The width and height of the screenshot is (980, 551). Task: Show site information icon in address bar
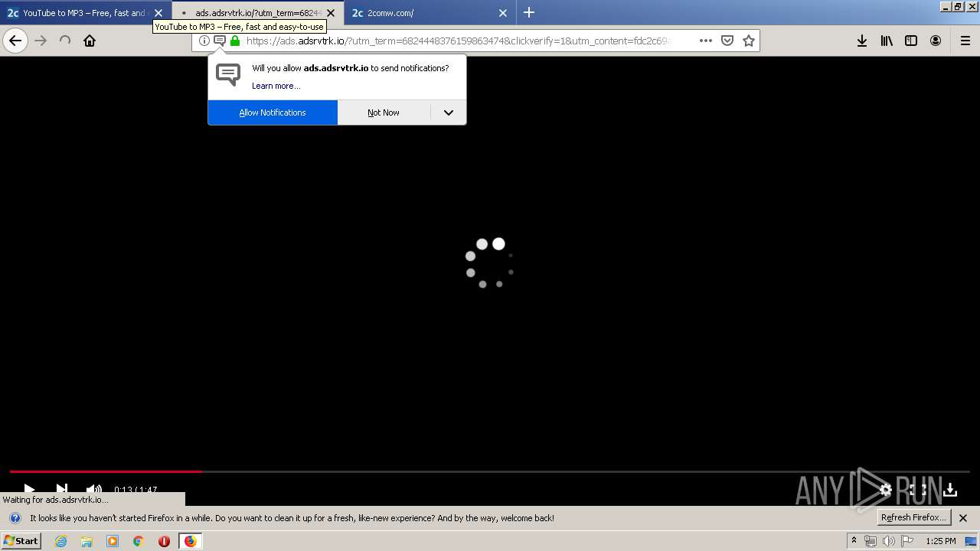204,41
